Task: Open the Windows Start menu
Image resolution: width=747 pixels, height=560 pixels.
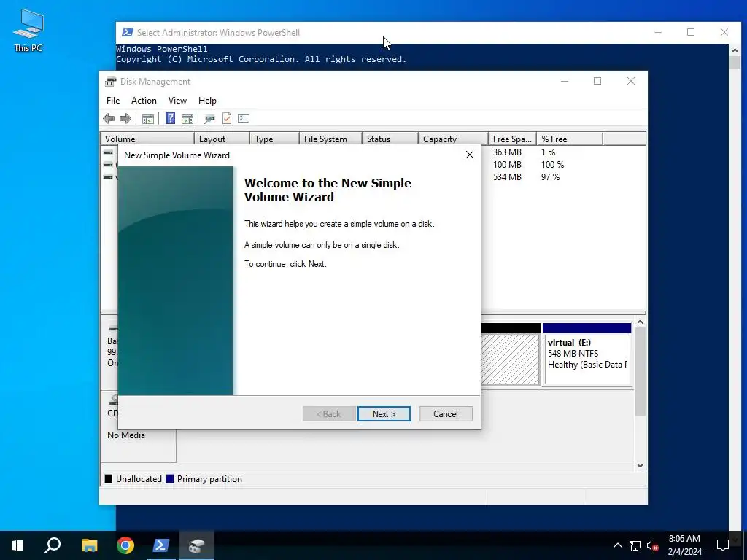Action: [x=18, y=545]
